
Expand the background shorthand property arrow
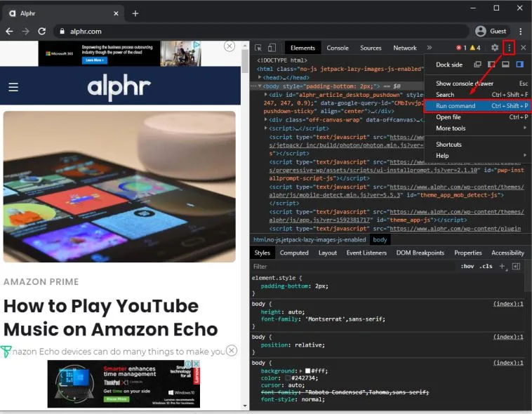300,371
